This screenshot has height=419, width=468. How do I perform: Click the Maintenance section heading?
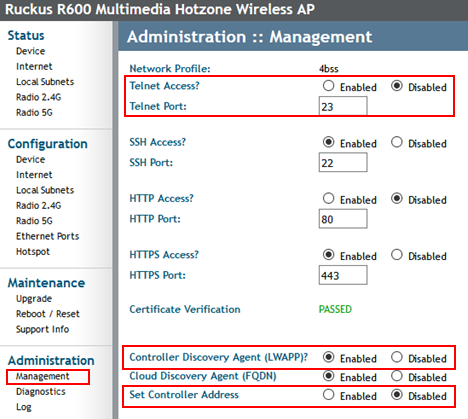46,283
